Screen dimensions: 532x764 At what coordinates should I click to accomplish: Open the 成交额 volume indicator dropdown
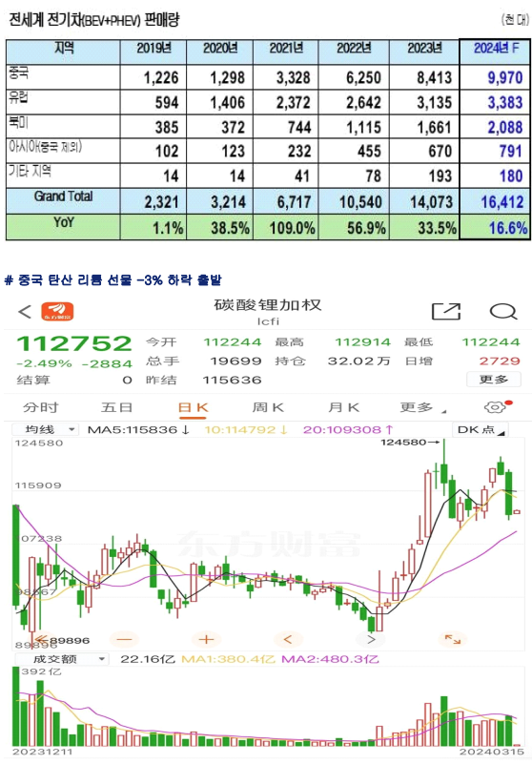click(x=61, y=659)
